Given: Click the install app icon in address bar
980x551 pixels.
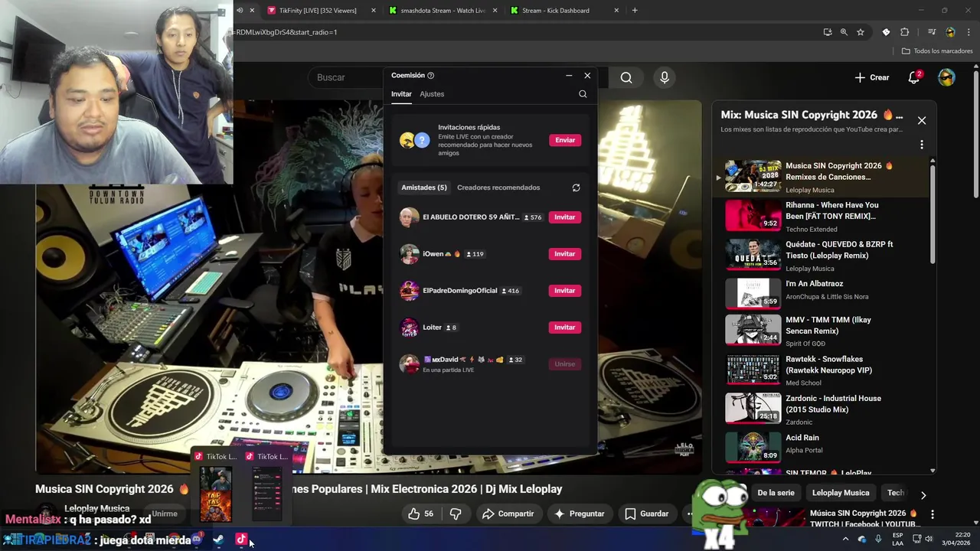Looking at the screenshot, I should pos(828,32).
